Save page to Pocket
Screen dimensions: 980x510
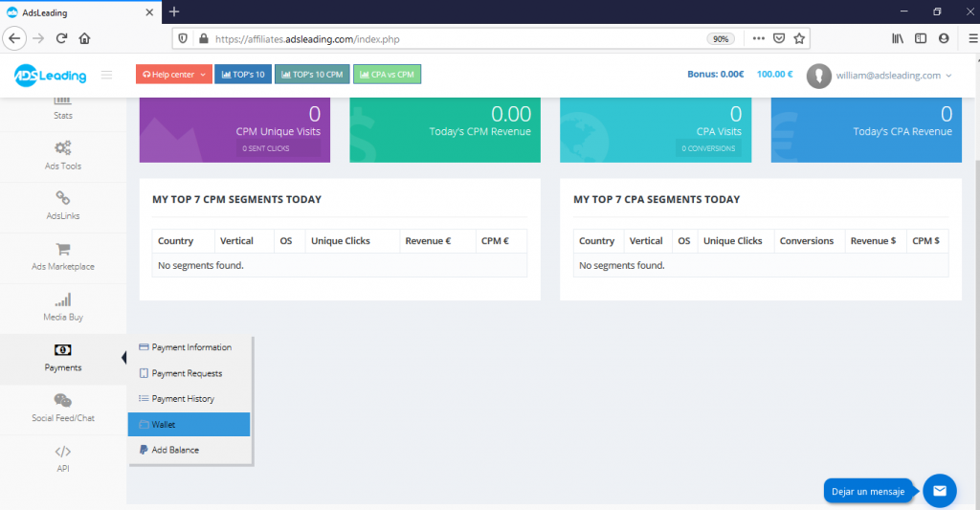[779, 38]
